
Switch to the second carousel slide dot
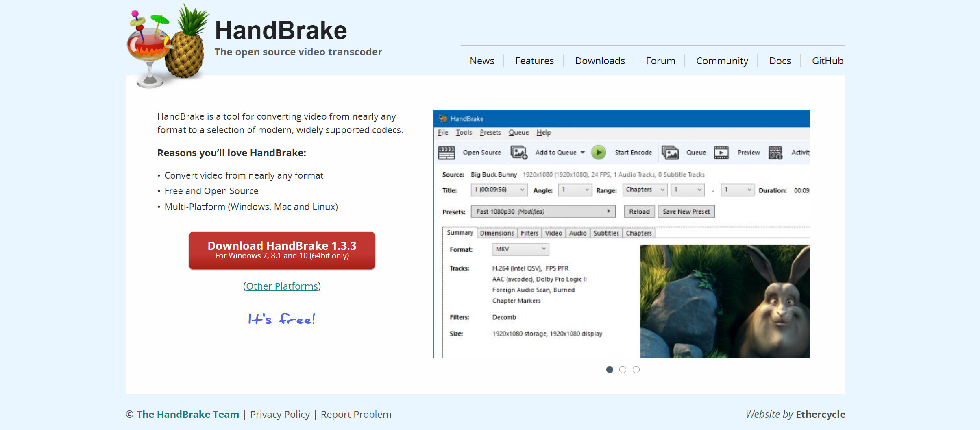point(623,369)
